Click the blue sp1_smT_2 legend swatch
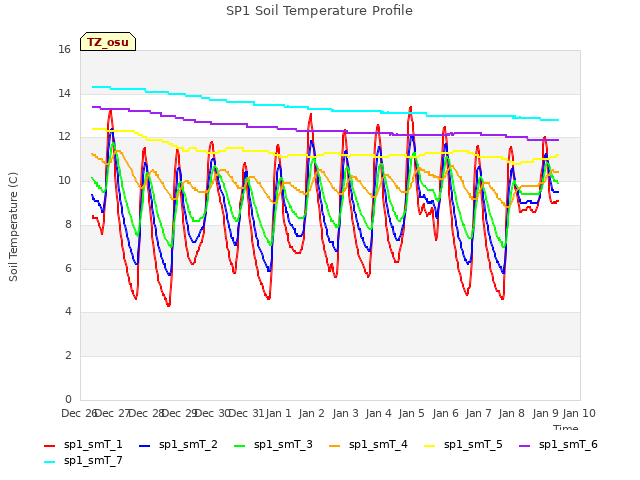The width and height of the screenshot is (640, 480). [144, 446]
